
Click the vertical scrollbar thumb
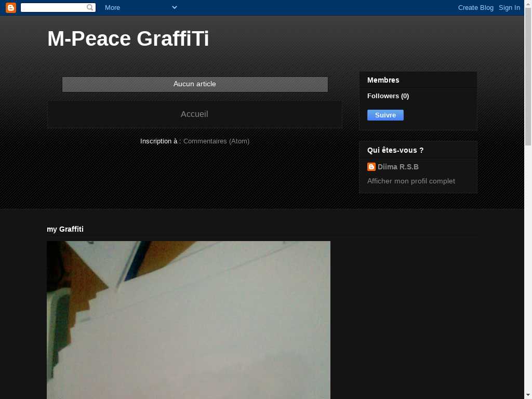[x=528, y=78]
